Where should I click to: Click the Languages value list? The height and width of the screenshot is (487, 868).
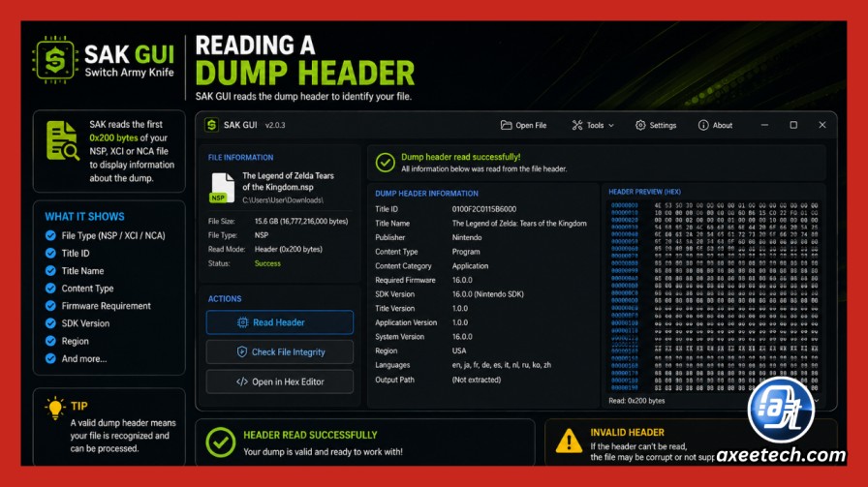click(x=502, y=365)
